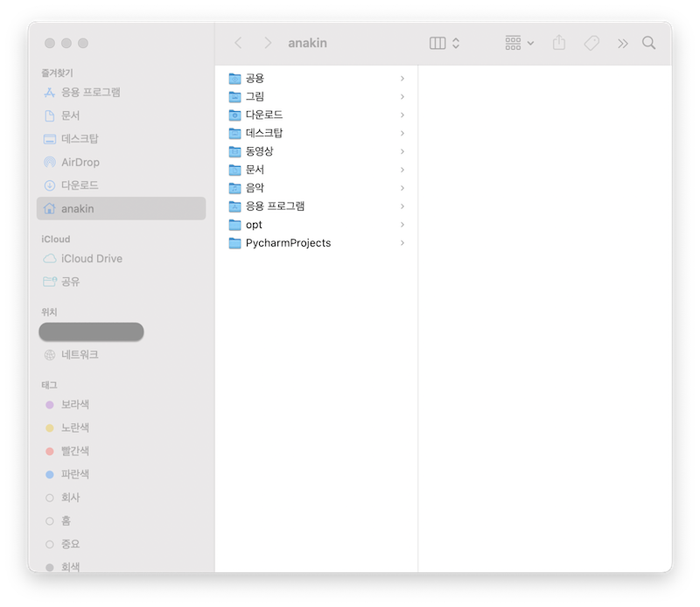Expand the 문서 folder chevron

tap(402, 170)
